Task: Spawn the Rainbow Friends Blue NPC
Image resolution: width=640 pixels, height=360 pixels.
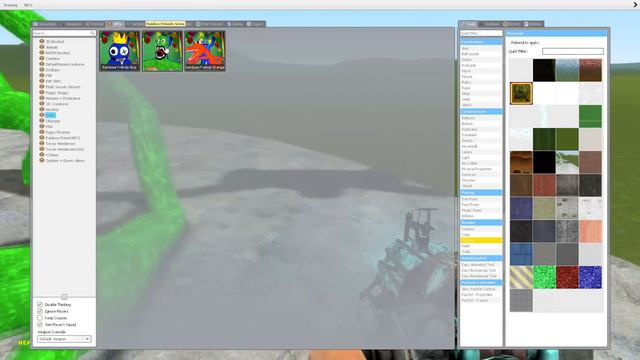Action: click(120, 51)
